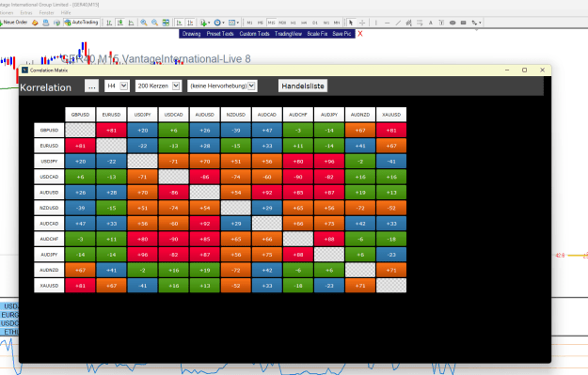
Task: Select the H1 timeframe button
Action: [x=294, y=23]
